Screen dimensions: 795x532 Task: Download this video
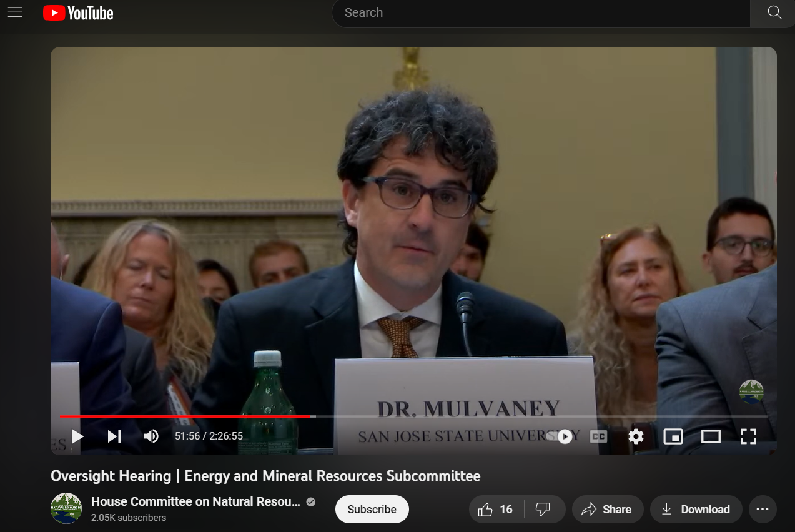pos(696,510)
